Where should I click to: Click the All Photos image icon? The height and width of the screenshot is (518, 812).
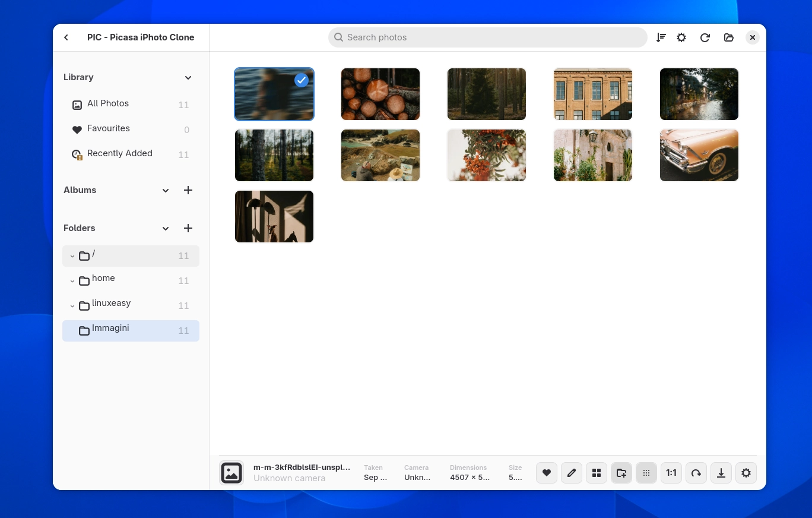click(77, 105)
